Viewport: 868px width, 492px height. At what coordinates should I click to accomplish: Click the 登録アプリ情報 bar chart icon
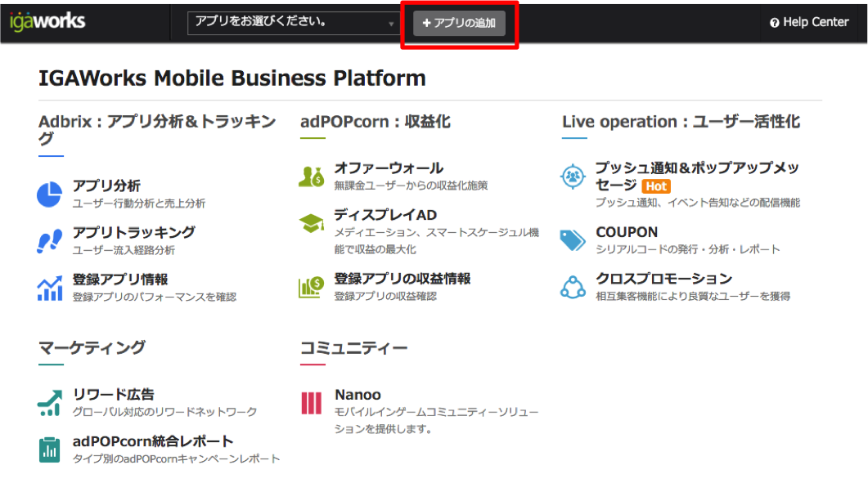49,288
